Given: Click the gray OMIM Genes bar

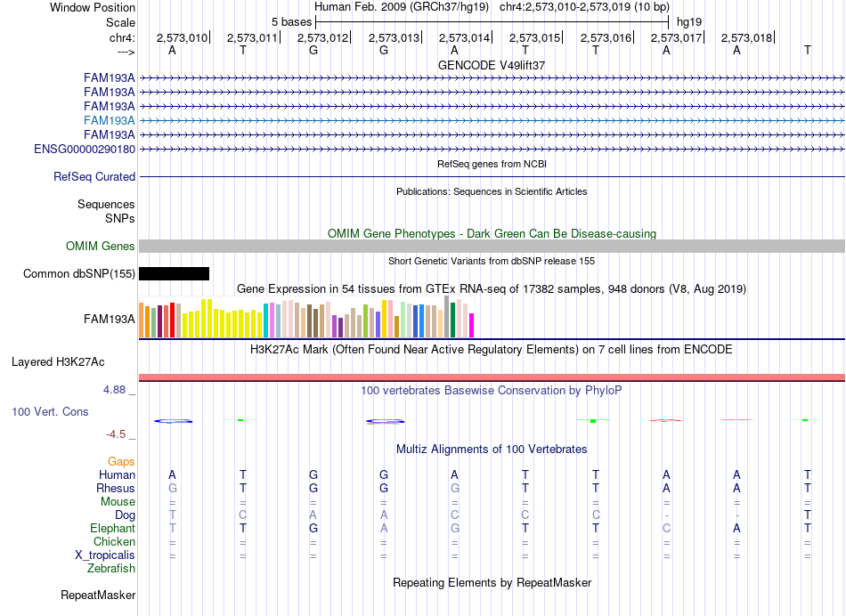Looking at the screenshot, I should [492, 246].
